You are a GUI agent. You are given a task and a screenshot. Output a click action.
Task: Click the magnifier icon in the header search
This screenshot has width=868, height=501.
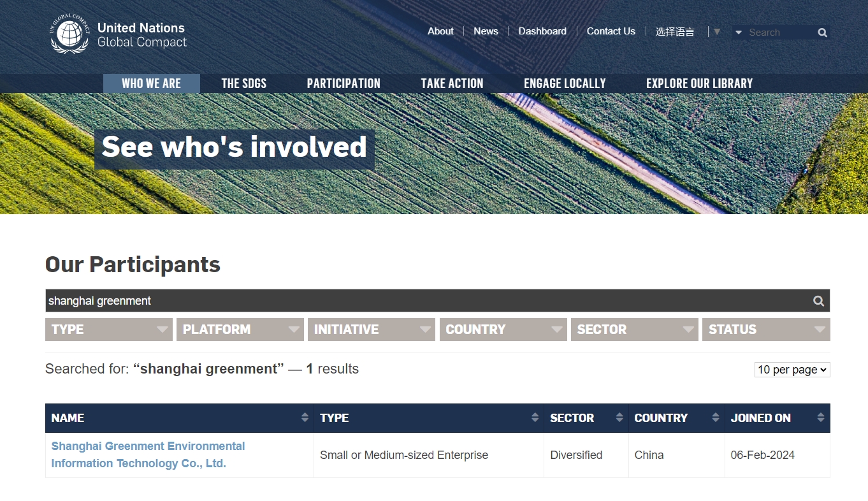point(822,33)
